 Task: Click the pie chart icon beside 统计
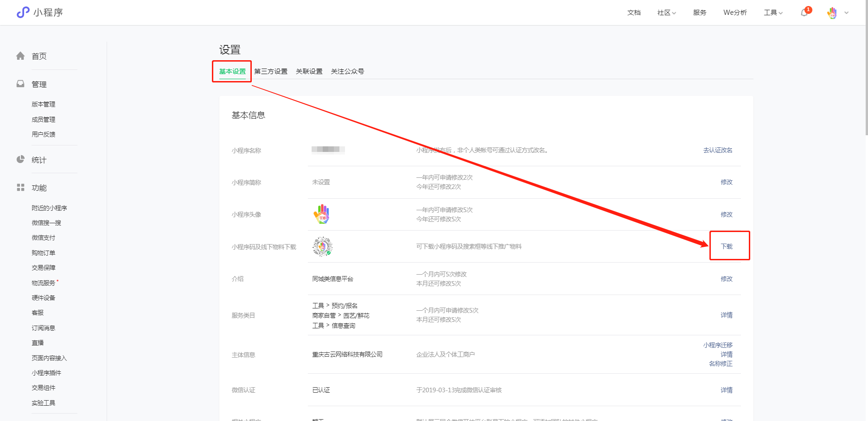tap(20, 159)
